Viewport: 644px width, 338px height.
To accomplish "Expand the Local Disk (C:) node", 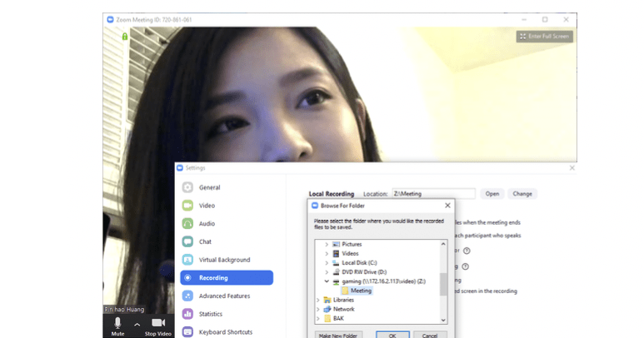I will pos(327,262).
